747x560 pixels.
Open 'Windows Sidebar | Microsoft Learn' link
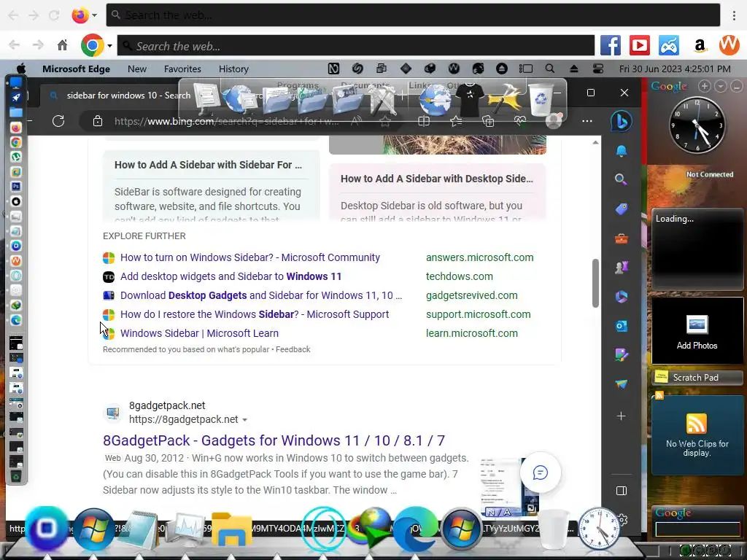pos(199,333)
